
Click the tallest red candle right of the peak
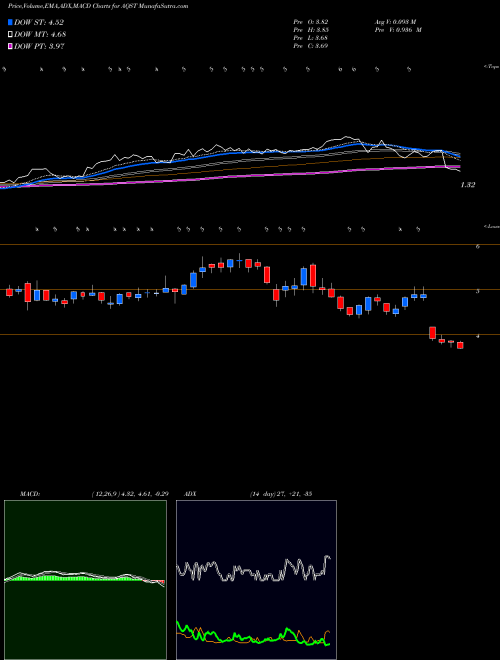pyautogui.click(x=313, y=276)
